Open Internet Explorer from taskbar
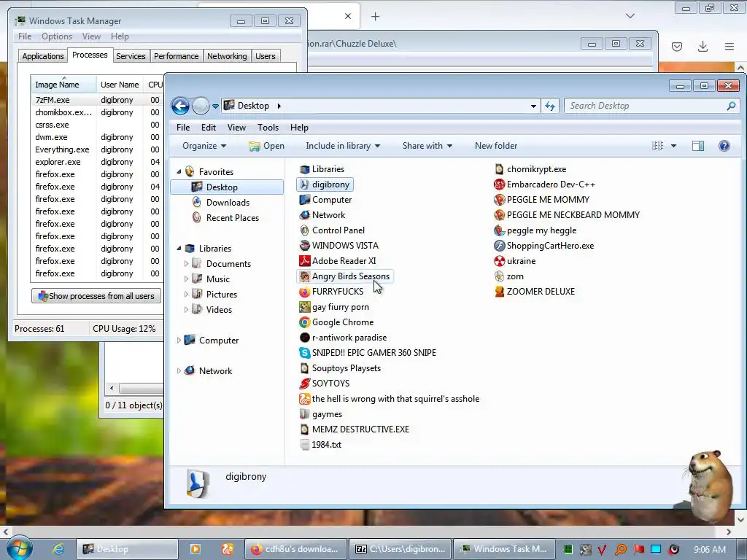 (x=58, y=549)
